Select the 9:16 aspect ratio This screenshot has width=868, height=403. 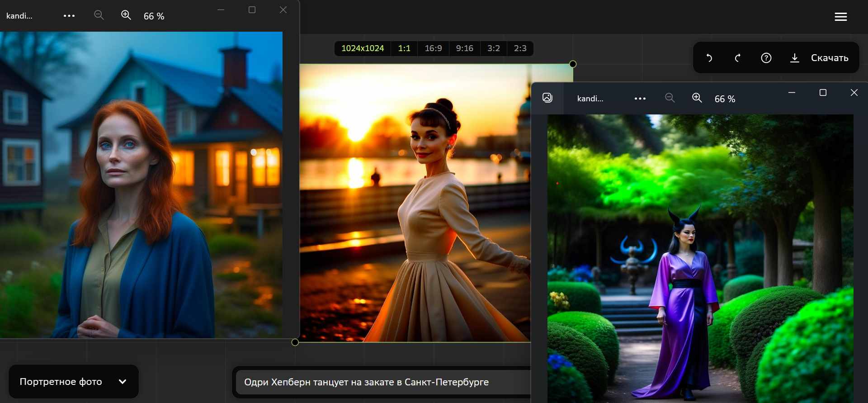(464, 48)
